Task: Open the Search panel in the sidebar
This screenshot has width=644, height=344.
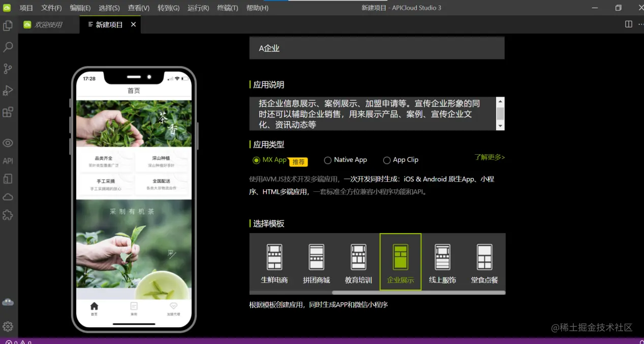Action: 8,46
